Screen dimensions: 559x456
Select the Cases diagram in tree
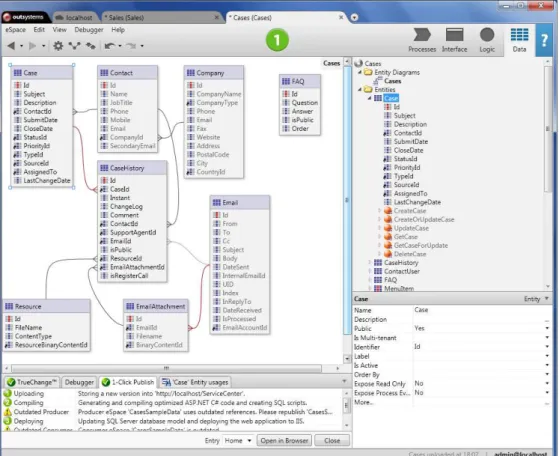point(393,81)
